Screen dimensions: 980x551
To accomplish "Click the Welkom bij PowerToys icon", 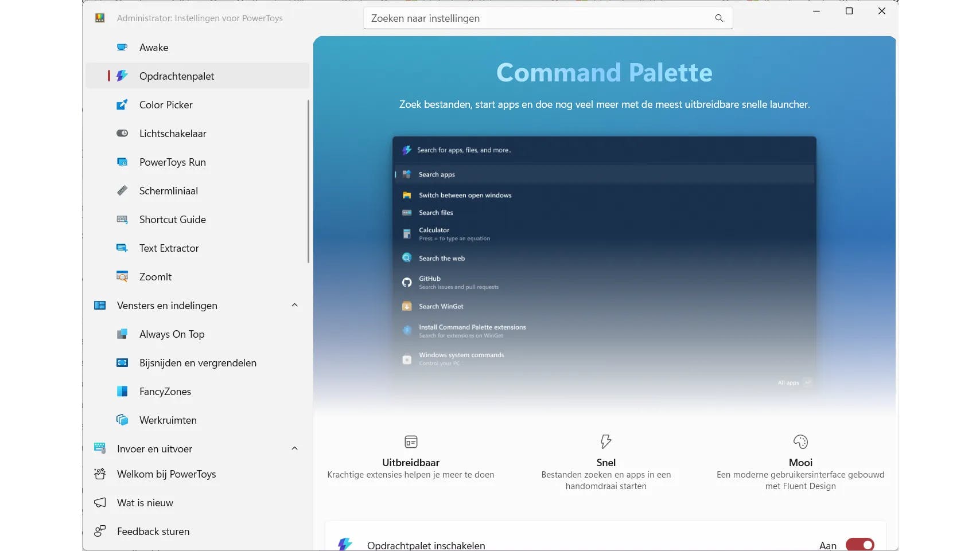I will [x=100, y=474].
